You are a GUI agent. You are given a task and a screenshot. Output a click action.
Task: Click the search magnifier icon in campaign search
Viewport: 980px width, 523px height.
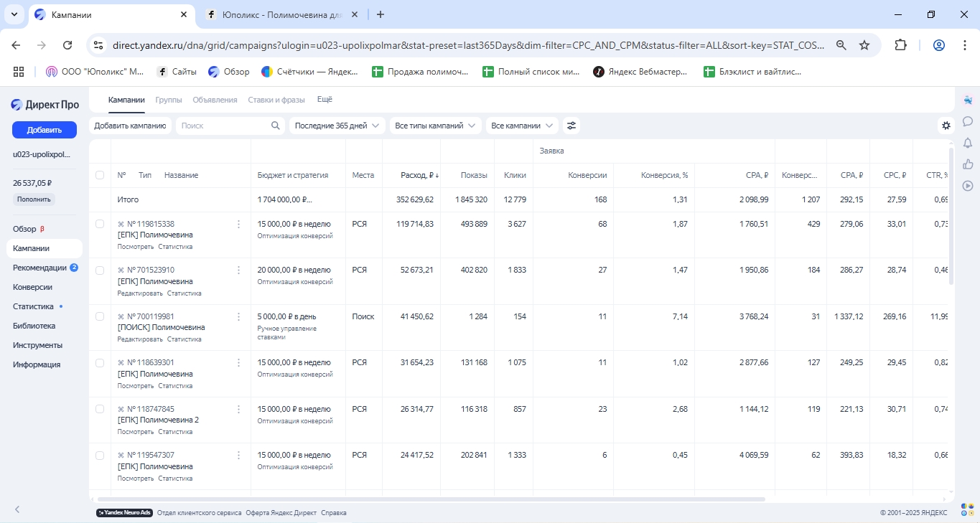(x=276, y=126)
